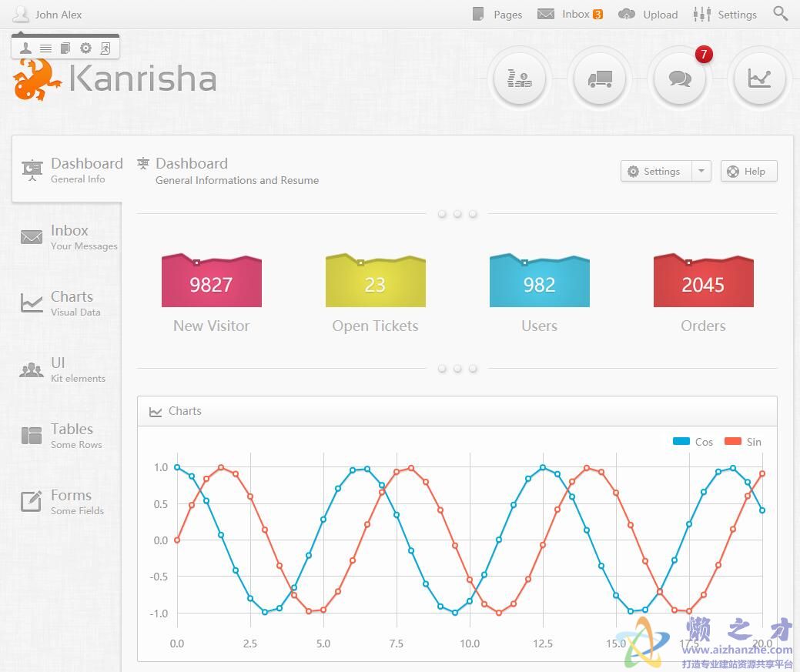Image resolution: width=800 pixels, height=672 pixels.
Task: Open the top bar Settings menu
Action: [725, 15]
